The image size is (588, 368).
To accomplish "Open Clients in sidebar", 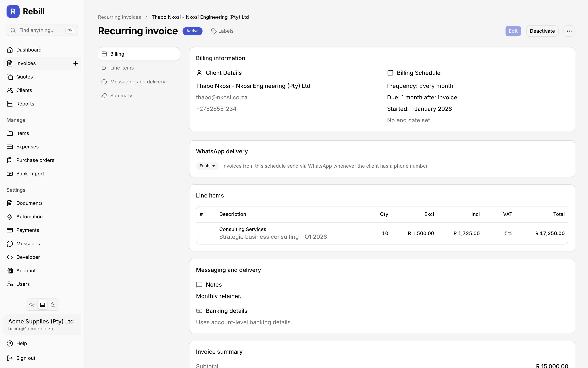I will (x=42, y=90).
